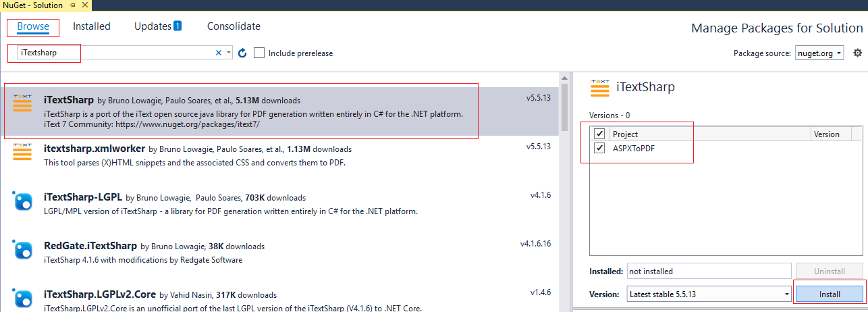Click the RedGate.iTextSharp package icon

click(x=22, y=250)
